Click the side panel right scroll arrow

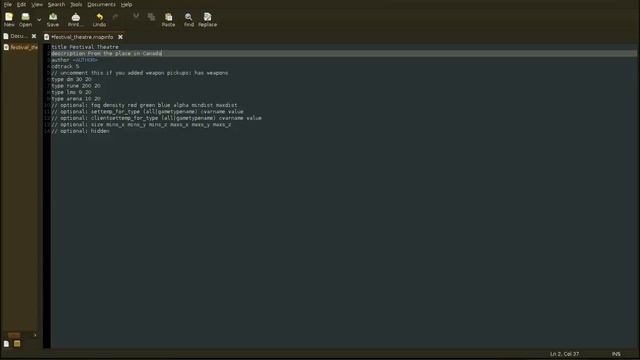pyautogui.click(x=35, y=335)
